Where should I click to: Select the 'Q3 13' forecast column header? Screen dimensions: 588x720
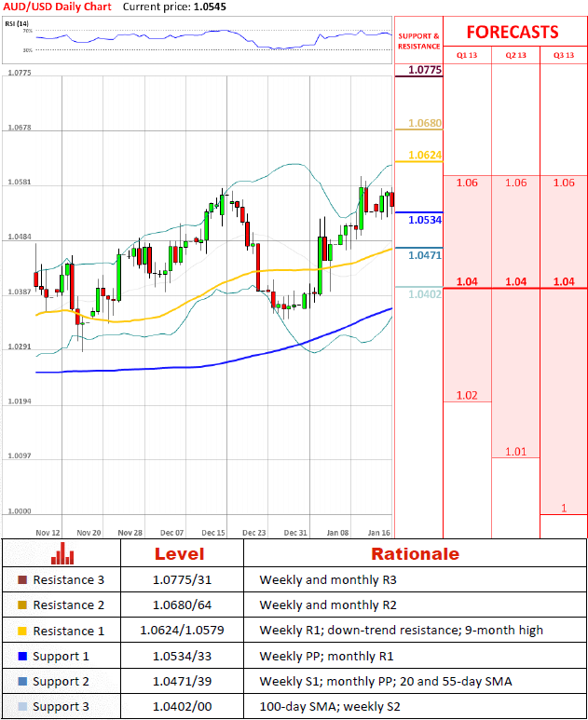pyautogui.click(x=564, y=55)
